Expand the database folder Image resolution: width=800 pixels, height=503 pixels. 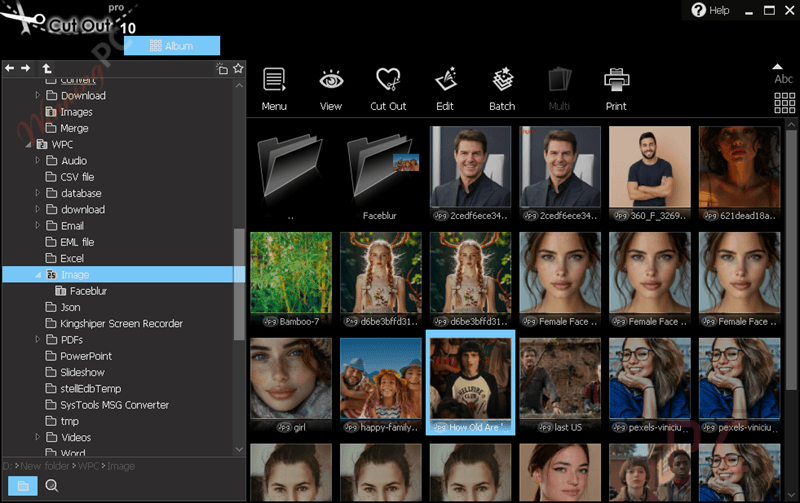[37, 193]
